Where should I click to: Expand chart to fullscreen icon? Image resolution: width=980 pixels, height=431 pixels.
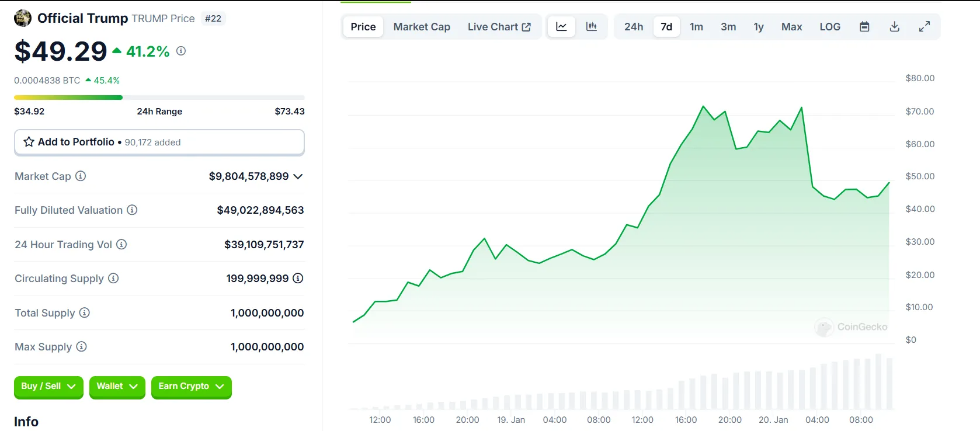[x=925, y=27]
